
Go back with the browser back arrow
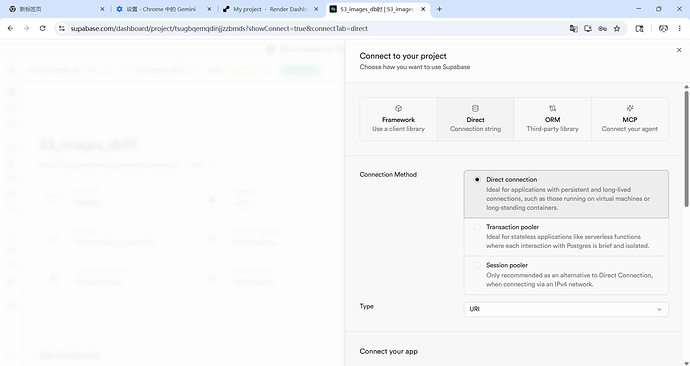(x=11, y=28)
